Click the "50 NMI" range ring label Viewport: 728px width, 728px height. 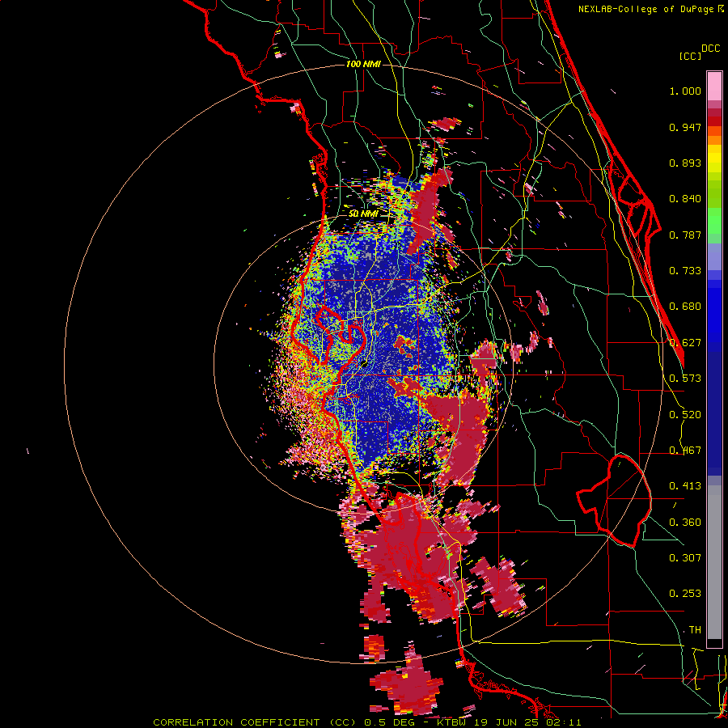click(363, 214)
